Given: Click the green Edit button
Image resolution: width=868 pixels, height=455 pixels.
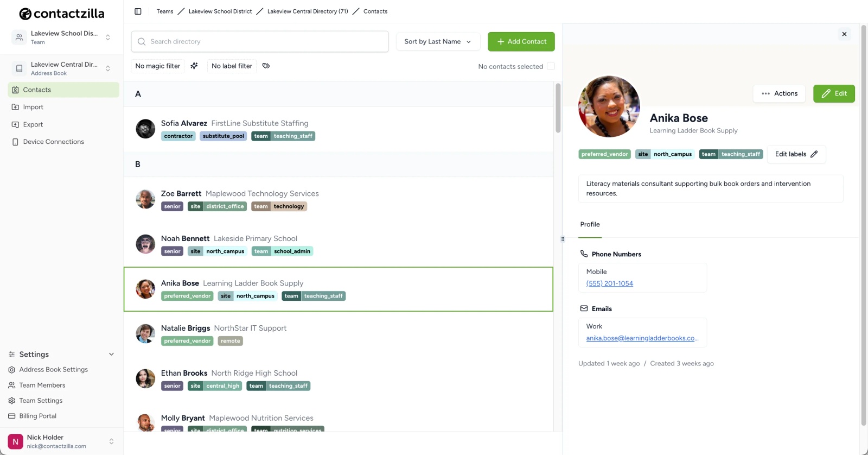Looking at the screenshot, I should [x=834, y=93].
